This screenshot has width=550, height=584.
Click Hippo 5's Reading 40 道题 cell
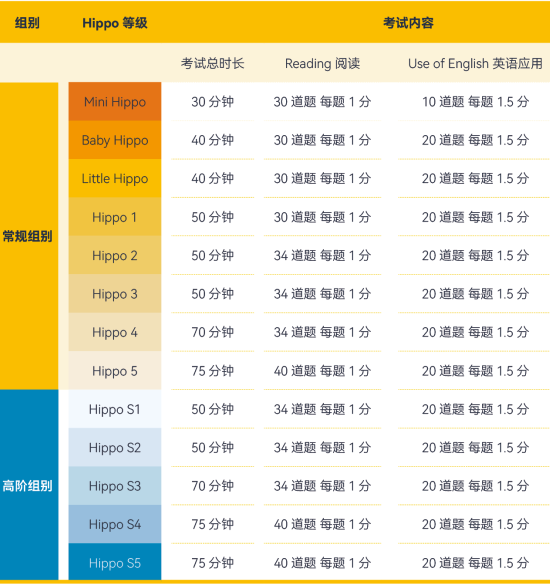point(322,371)
